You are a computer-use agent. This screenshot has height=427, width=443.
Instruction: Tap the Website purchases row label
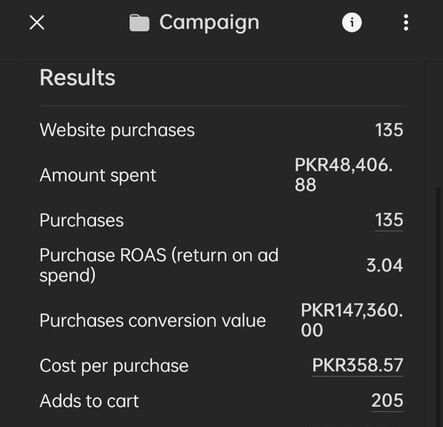117,130
